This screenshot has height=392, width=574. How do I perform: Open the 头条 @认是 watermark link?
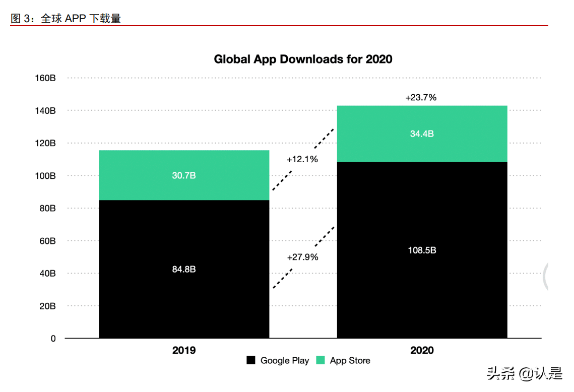(x=524, y=374)
